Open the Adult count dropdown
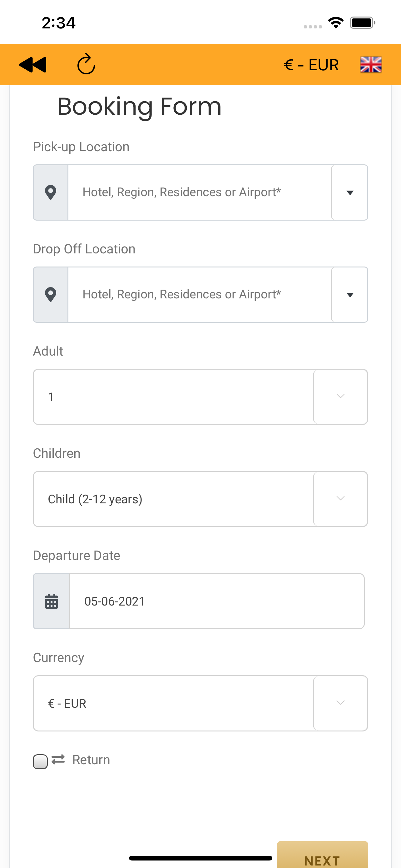Screen dimensions: 401x868 coord(200,397)
